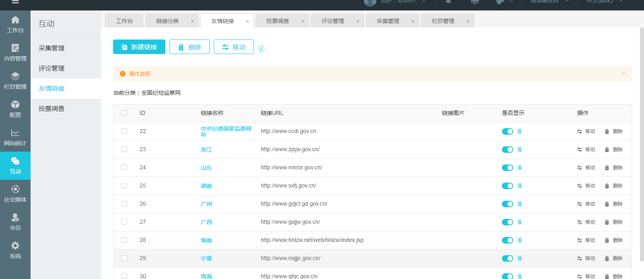The image size is (644, 279).
Task: Open the 工作台 home icon in sidebar
Action: tap(15, 24)
